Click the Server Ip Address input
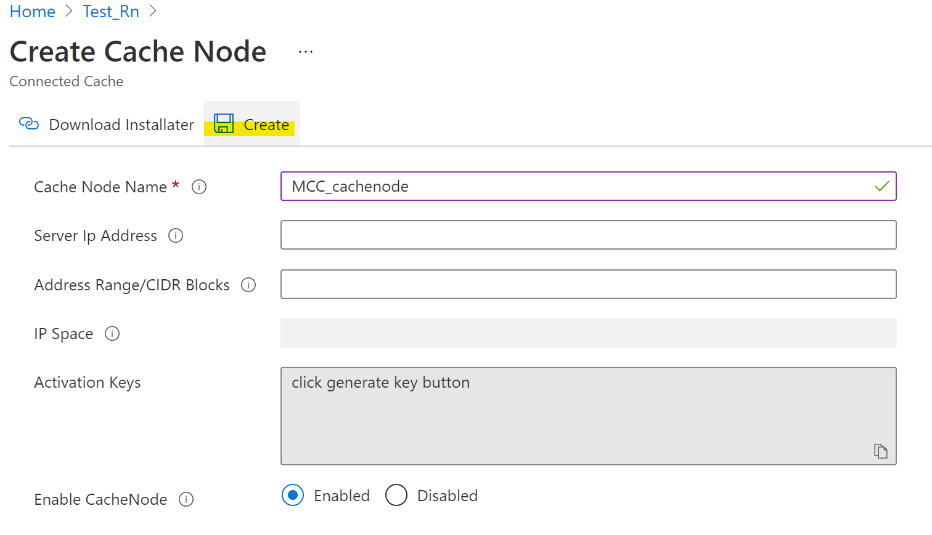 click(x=588, y=235)
